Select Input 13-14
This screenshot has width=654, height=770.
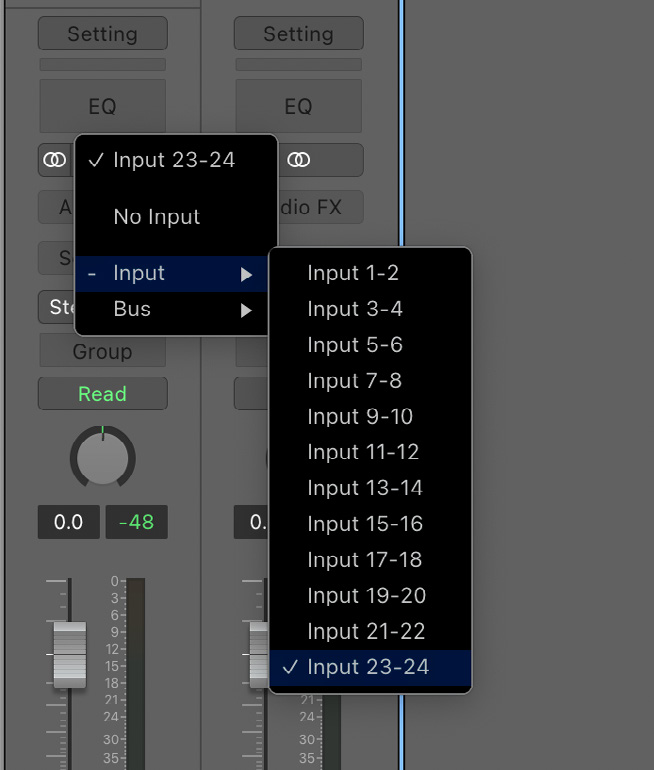point(370,488)
